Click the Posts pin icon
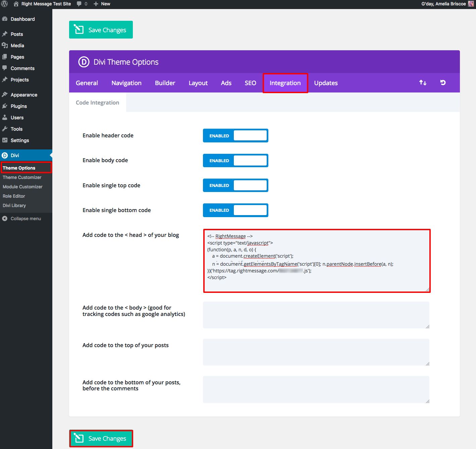 [5, 34]
